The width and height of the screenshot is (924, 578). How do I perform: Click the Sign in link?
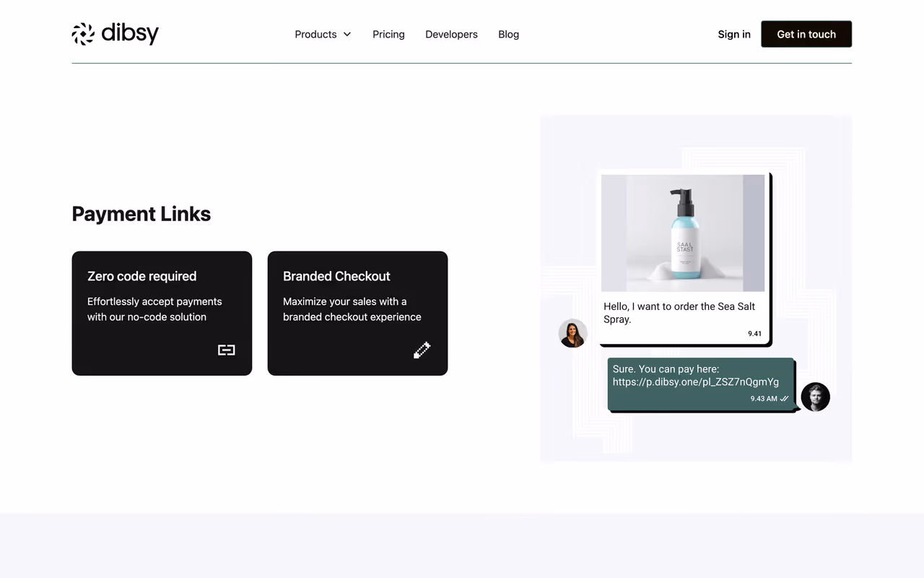click(x=734, y=34)
